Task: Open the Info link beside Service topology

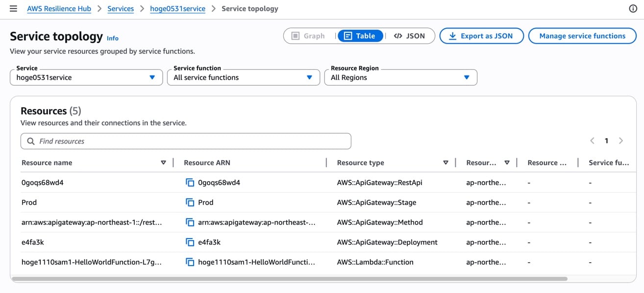Action: coord(113,38)
